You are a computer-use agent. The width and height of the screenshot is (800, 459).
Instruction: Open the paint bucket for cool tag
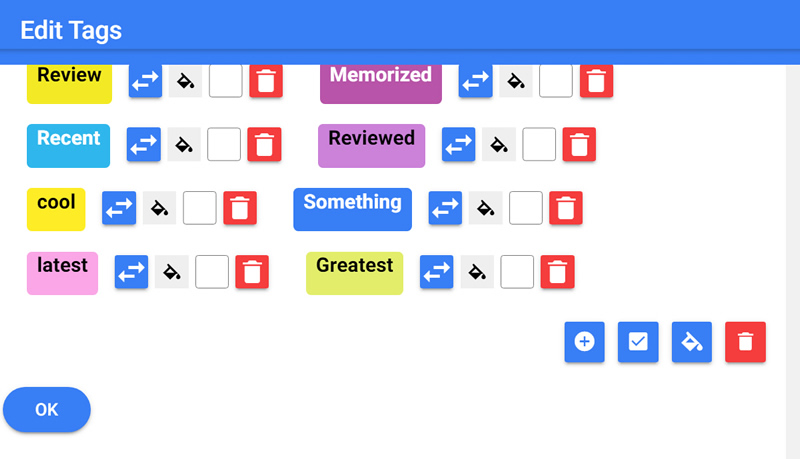[160, 208]
